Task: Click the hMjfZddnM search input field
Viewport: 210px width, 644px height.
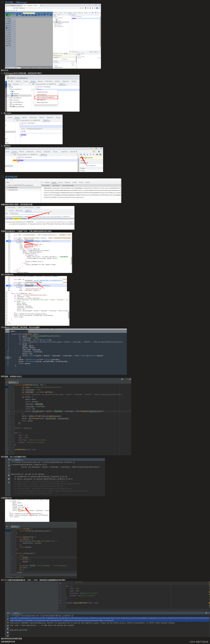Action: click(x=26, y=214)
